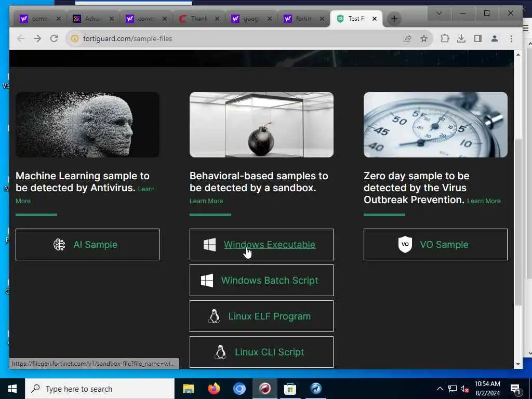
Task: Close the 'Test Fi' tab
Action: [375, 19]
